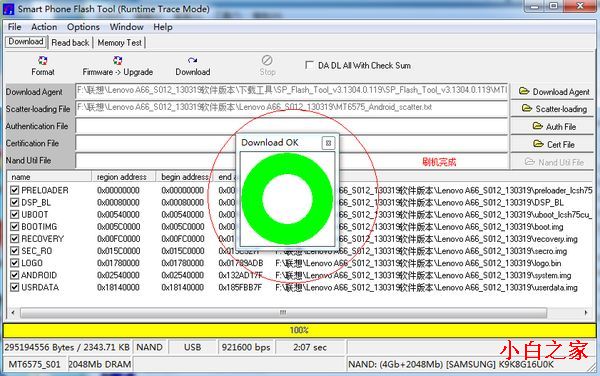This screenshot has width=600, height=376.
Task: Toggle the RECOVERY partition checkbox
Action: coord(15,239)
